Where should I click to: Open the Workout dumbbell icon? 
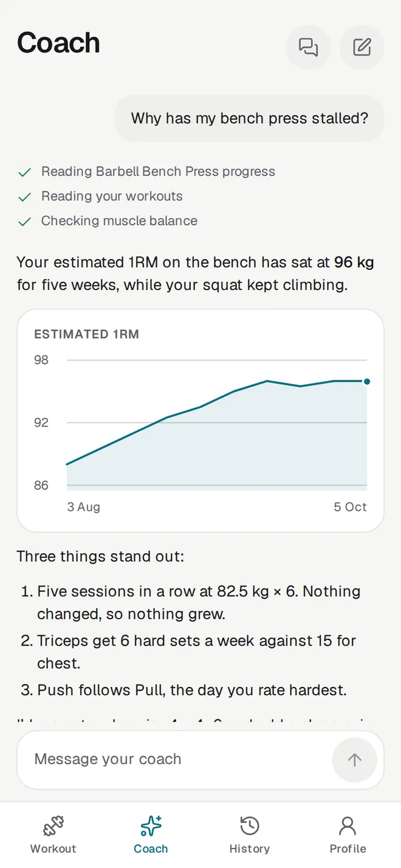53,826
